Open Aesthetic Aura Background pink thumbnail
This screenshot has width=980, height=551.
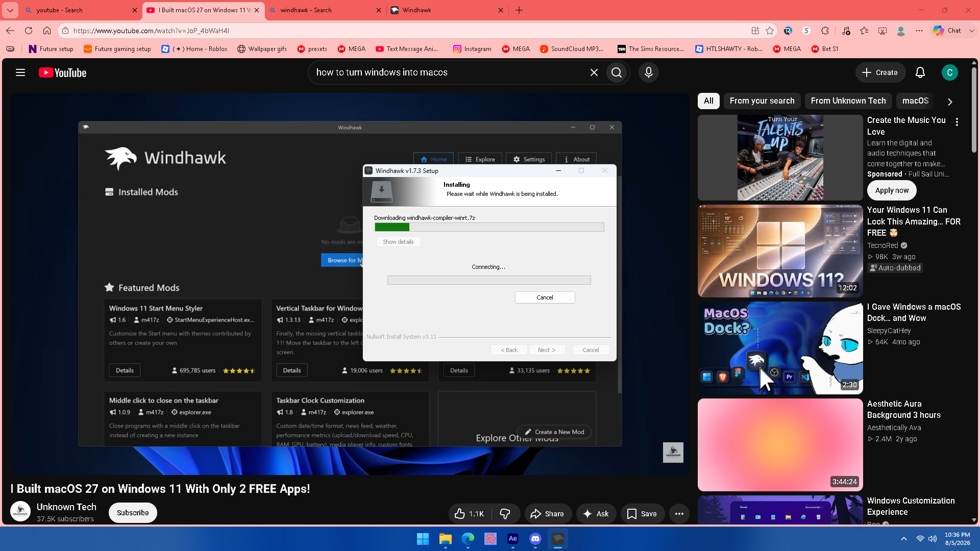[780, 445]
